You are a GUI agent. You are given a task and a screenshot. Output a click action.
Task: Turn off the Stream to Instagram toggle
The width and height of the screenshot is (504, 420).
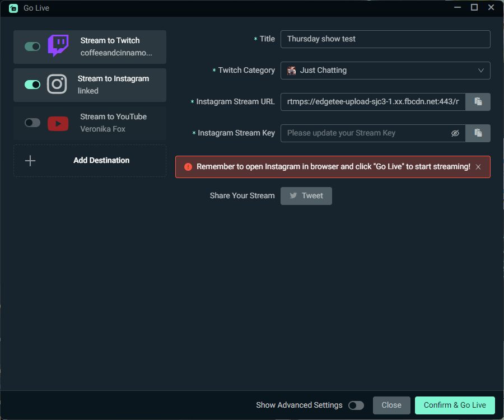coord(32,85)
